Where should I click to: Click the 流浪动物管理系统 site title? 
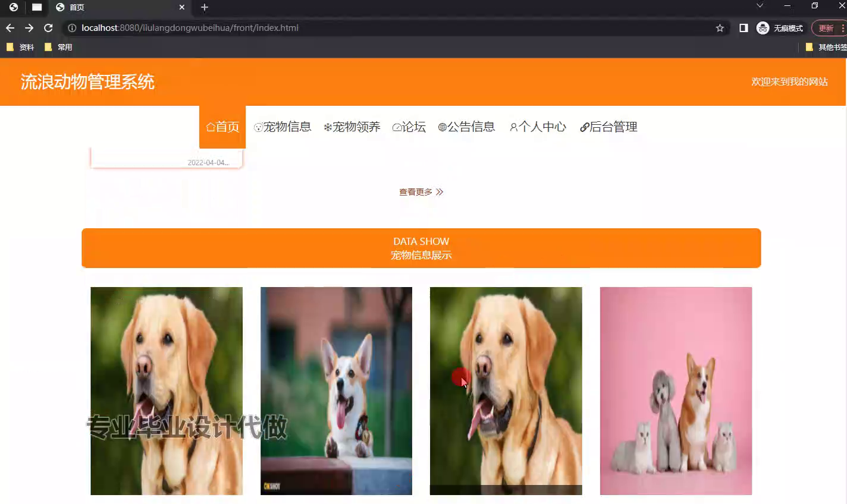87,81
